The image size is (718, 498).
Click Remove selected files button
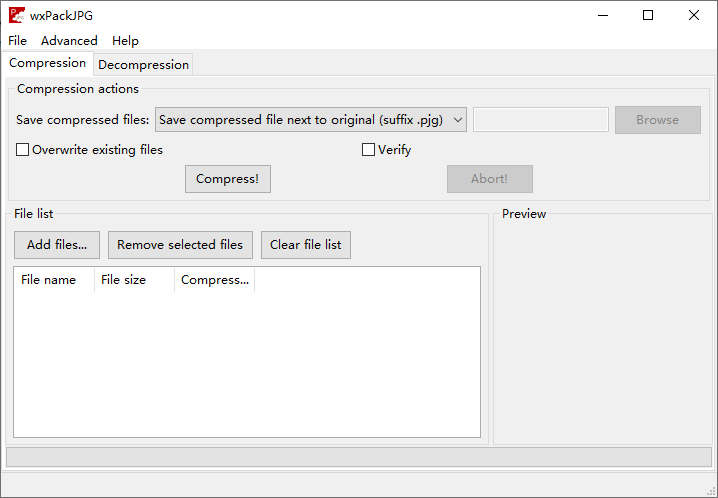click(x=180, y=245)
